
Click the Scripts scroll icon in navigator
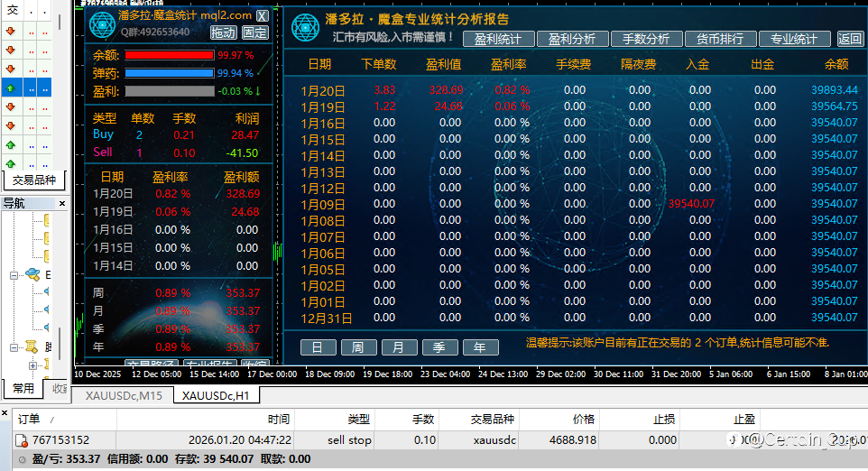pos(32,347)
